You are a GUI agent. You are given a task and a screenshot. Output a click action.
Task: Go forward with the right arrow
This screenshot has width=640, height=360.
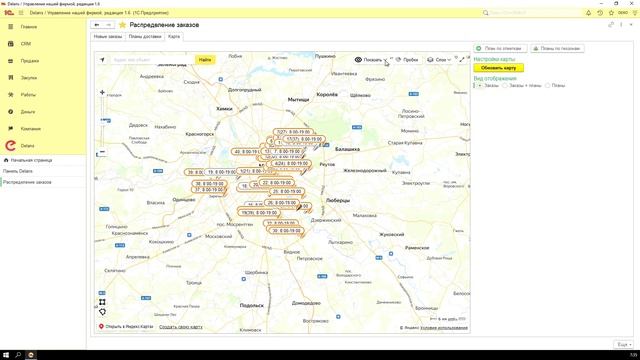pyautogui.click(x=108, y=25)
